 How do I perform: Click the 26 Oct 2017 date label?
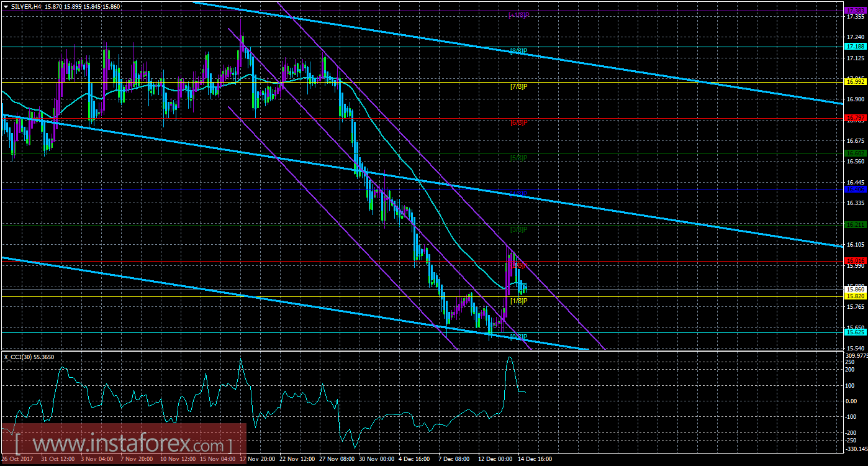(x=18, y=459)
